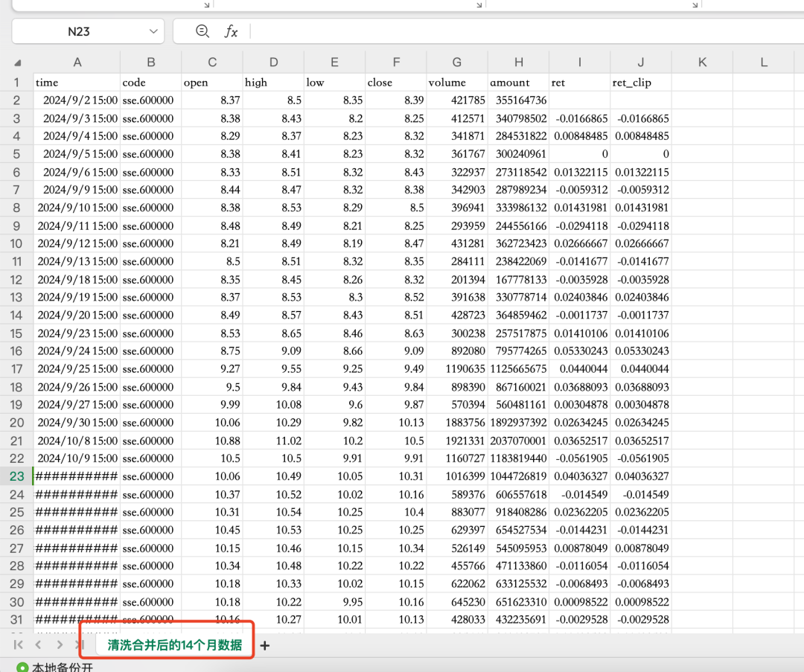804x672 pixels.
Task: Open the fx insert function dialog
Action: point(231,31)
